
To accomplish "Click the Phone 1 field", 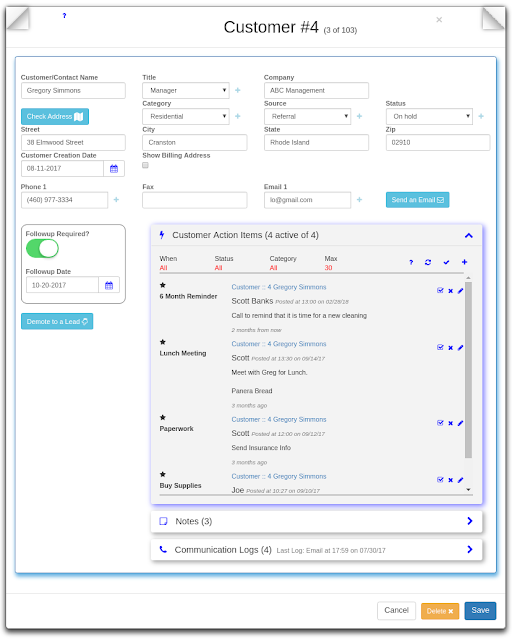I will tap(65, 200).
